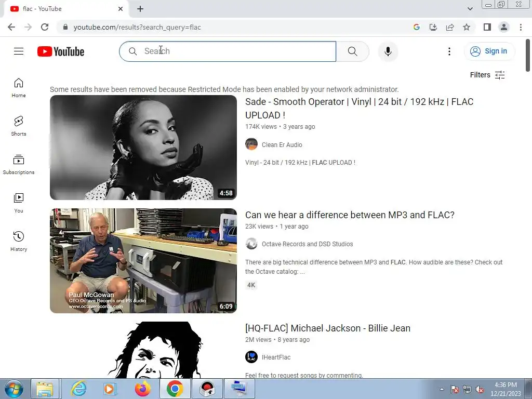Open the tab search dropdown chevron
The height and width of the screenshot is (399, 532).
click(x=470, y=9)
